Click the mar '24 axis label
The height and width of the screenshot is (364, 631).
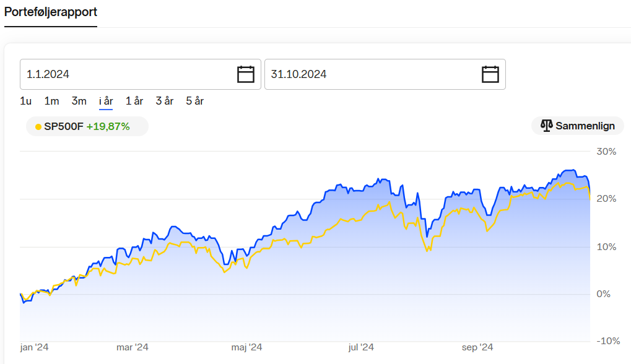point(133,347)
